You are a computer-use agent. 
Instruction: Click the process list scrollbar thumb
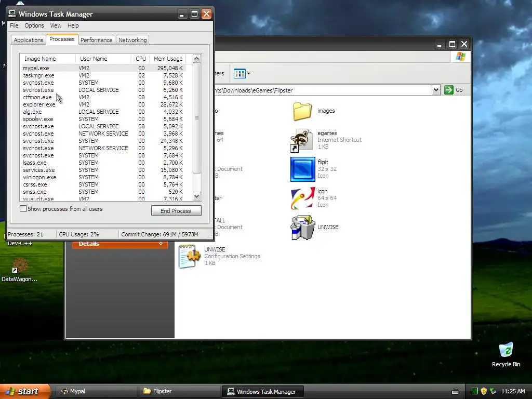(x=197, y=118)
